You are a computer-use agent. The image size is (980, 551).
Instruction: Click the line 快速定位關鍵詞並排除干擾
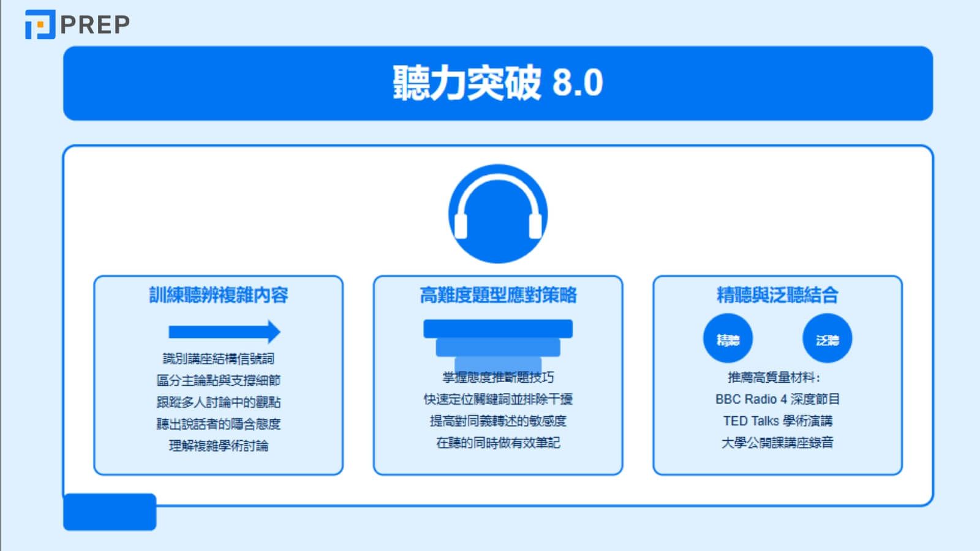point(498,399)
